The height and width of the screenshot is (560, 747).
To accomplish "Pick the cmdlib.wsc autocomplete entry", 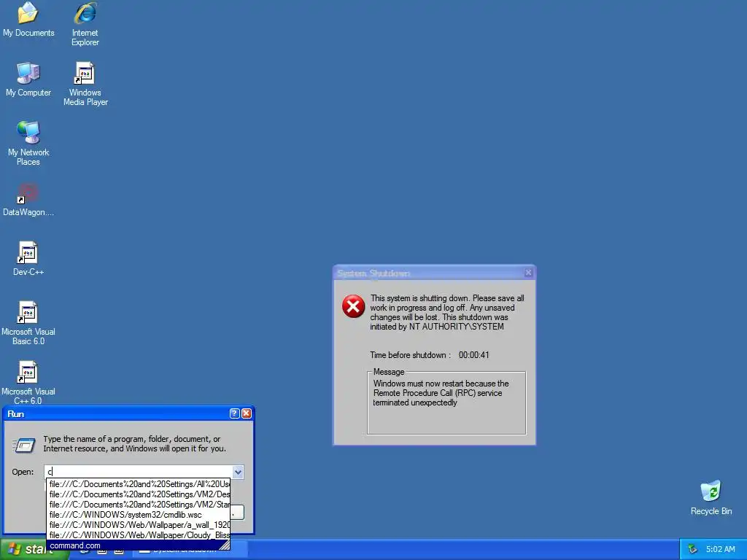I will click(139, 515).
